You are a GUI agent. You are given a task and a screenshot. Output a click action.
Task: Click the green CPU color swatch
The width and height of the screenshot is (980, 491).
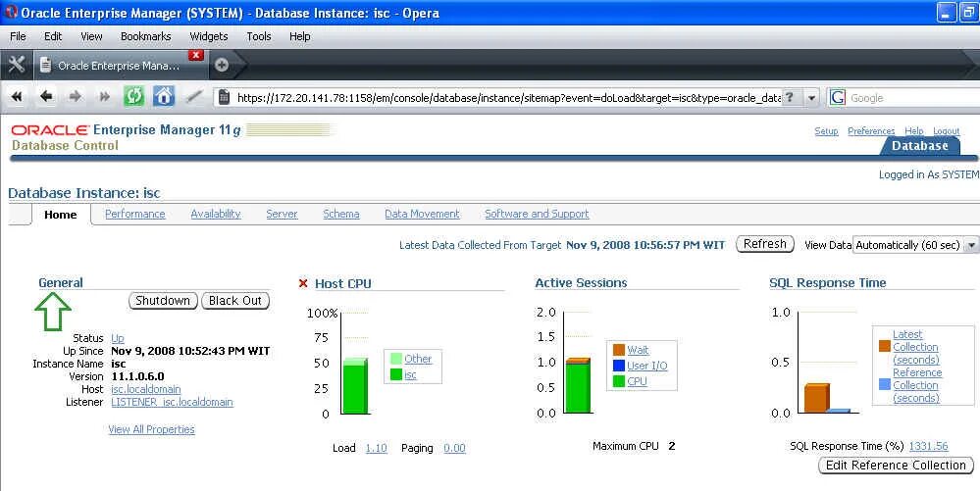click(619, 381)
